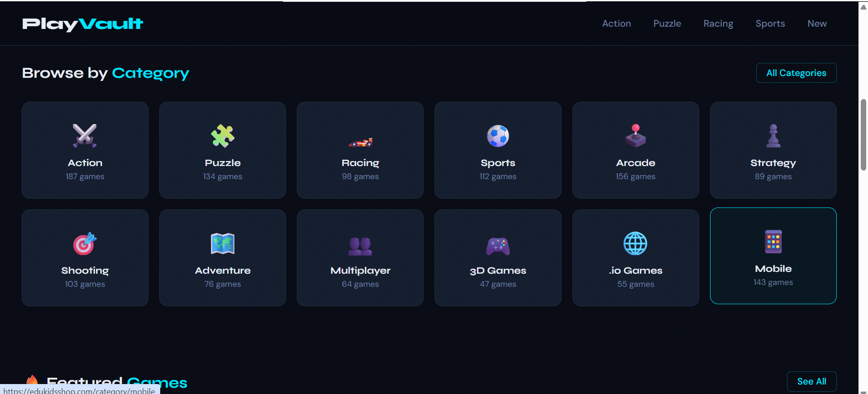Click the game controller 3D Games icon
Screen dimensions: 868x394
498,246
